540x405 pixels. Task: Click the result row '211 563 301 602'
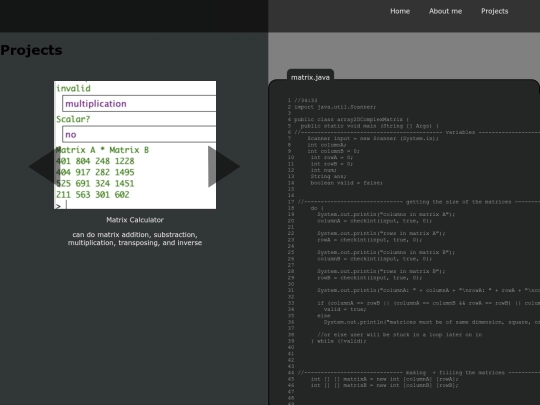click(93, 195)
